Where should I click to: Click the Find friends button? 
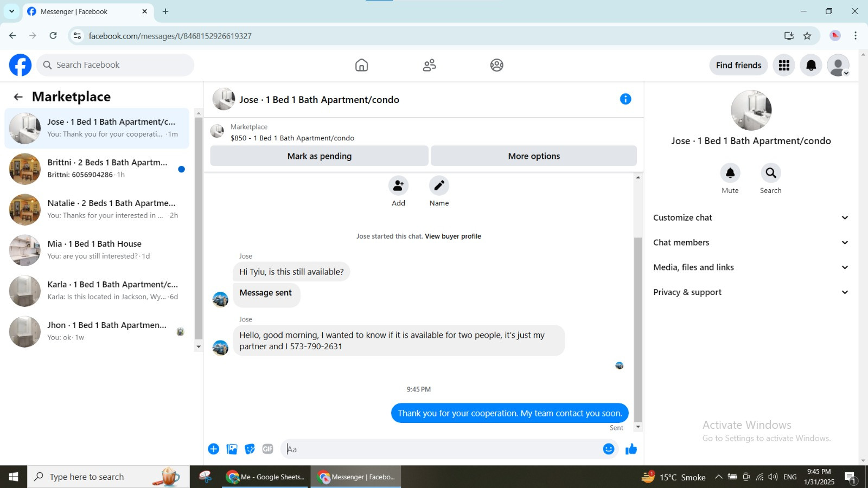pyautogui.click(x=738, y=65)
